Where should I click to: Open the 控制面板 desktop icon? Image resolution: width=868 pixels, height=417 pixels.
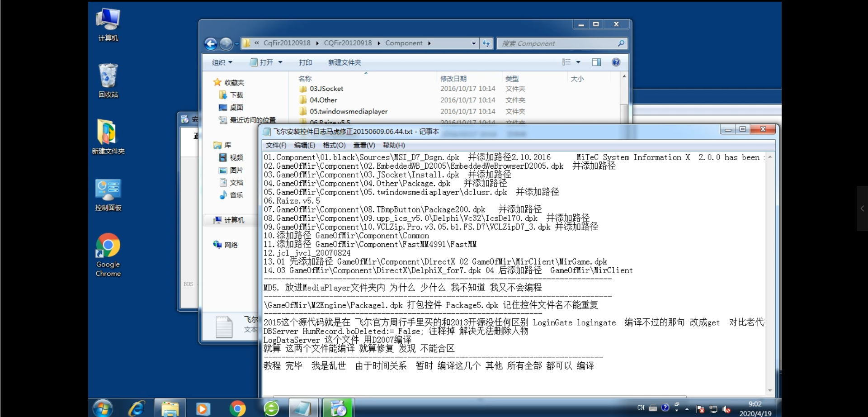(108, 194)
